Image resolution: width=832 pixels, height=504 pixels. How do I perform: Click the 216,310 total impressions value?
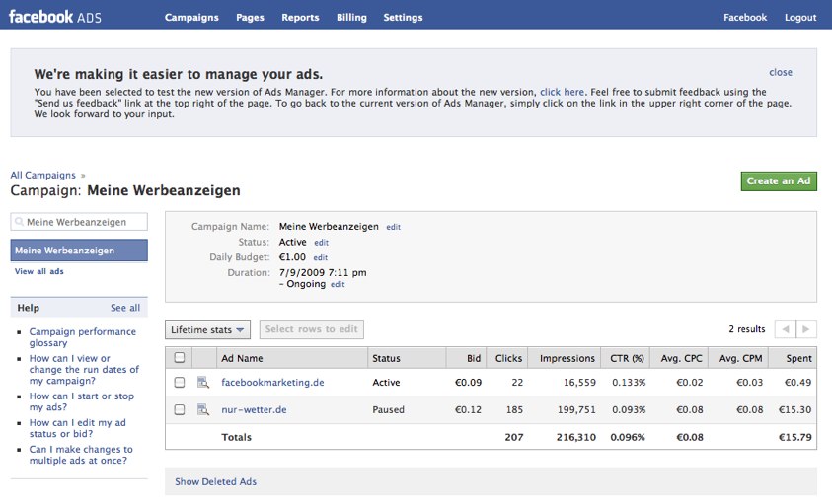click(576, 437)
